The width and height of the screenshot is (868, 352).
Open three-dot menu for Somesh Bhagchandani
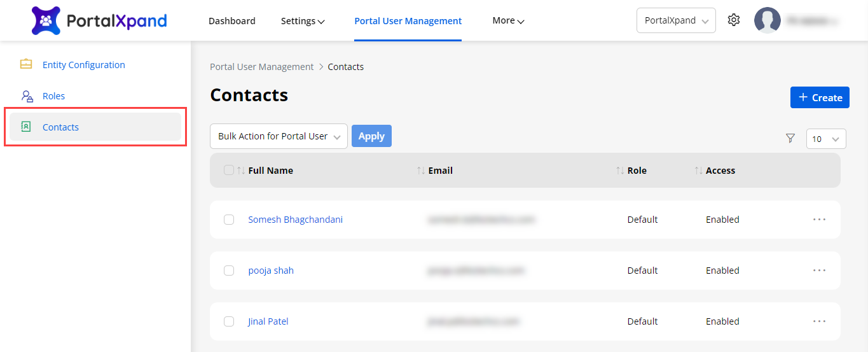pos(819,220)
